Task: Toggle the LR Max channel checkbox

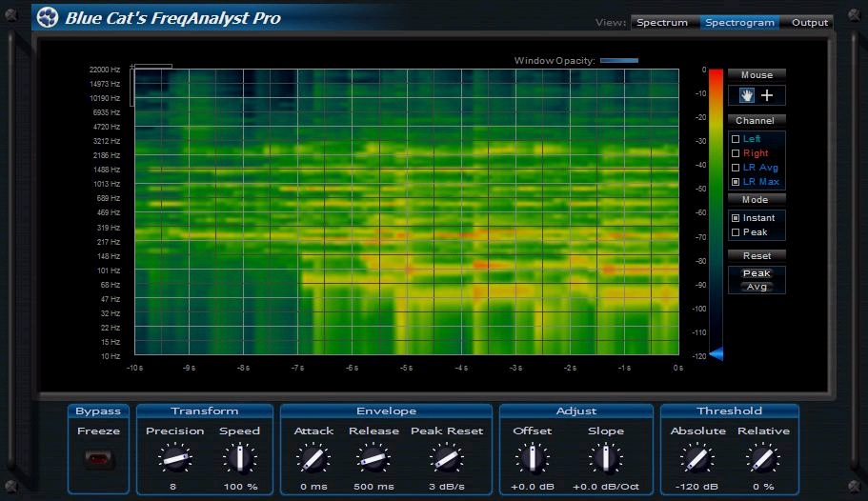Action: click(x=736, y=182)
